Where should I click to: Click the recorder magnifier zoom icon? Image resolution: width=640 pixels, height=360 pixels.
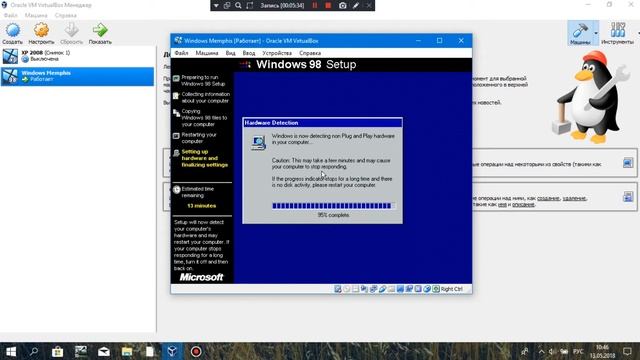pyautogui.click(x=238, y=5)
